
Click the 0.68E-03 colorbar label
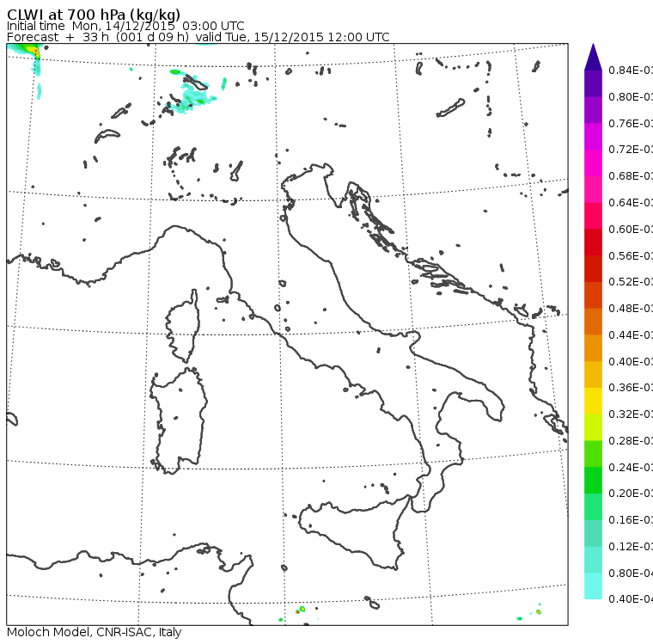pyautogui.click(x=631, y=176)
